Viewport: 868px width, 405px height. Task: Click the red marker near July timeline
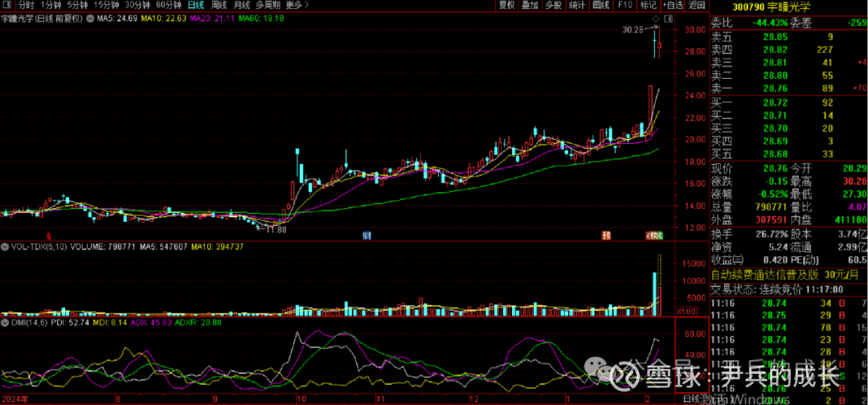(48, 235)
